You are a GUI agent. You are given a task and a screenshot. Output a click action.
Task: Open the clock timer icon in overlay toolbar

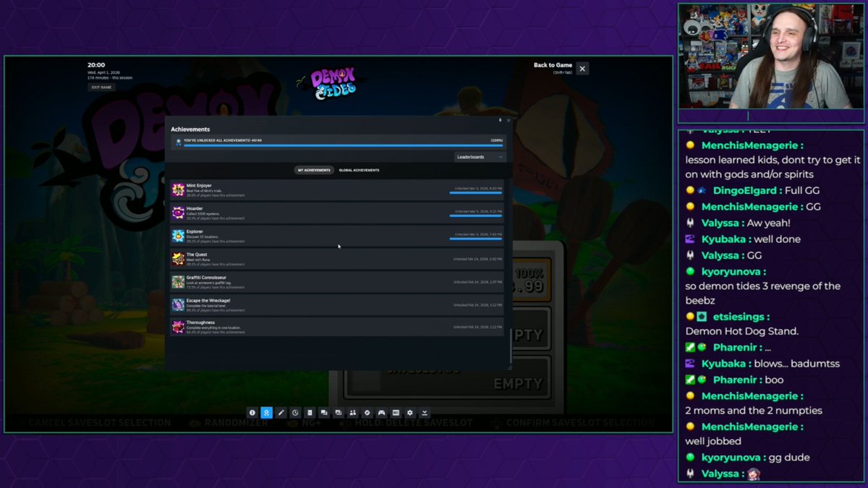coord(295,413)
